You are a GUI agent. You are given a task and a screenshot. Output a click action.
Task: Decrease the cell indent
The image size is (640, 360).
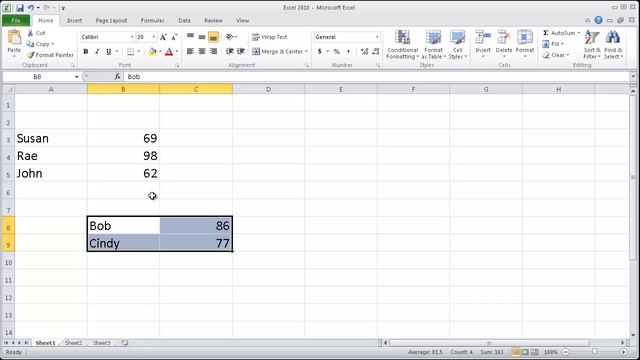pyautogui.click(x=230, y=51)
